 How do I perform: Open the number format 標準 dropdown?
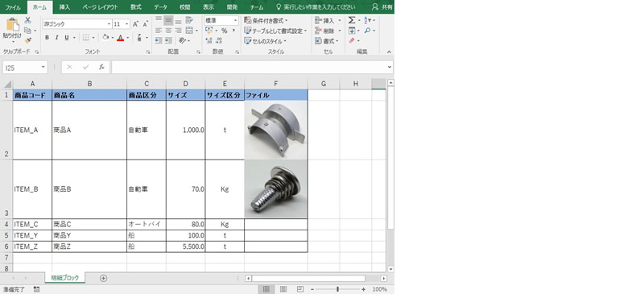pos(235,20)
